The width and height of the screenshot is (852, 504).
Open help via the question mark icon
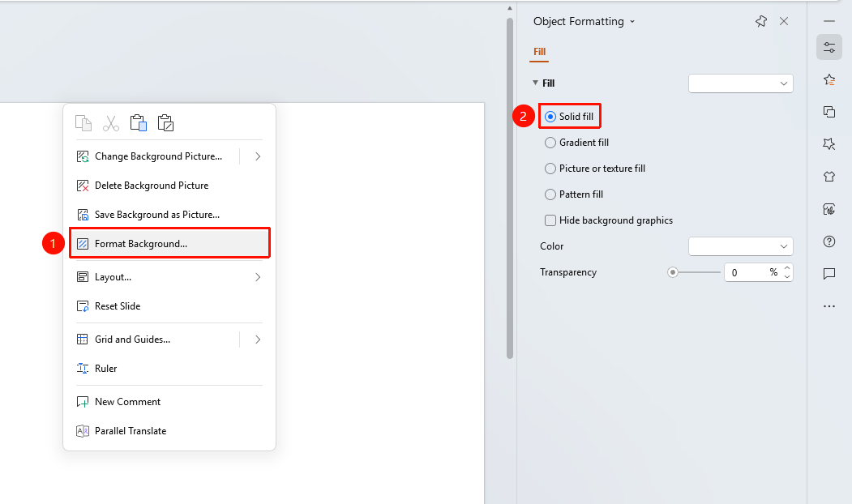point(829,241)
